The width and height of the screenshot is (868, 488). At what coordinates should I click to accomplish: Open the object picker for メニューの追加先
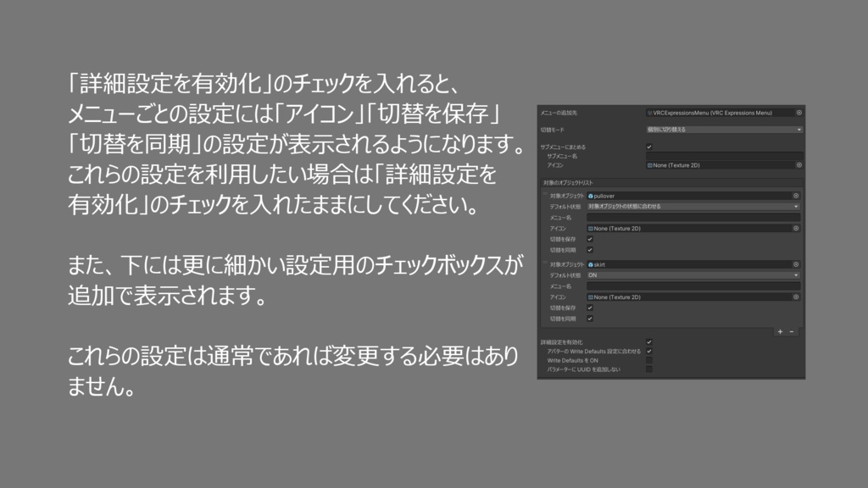pyautogui.click(x=798, y=112)
